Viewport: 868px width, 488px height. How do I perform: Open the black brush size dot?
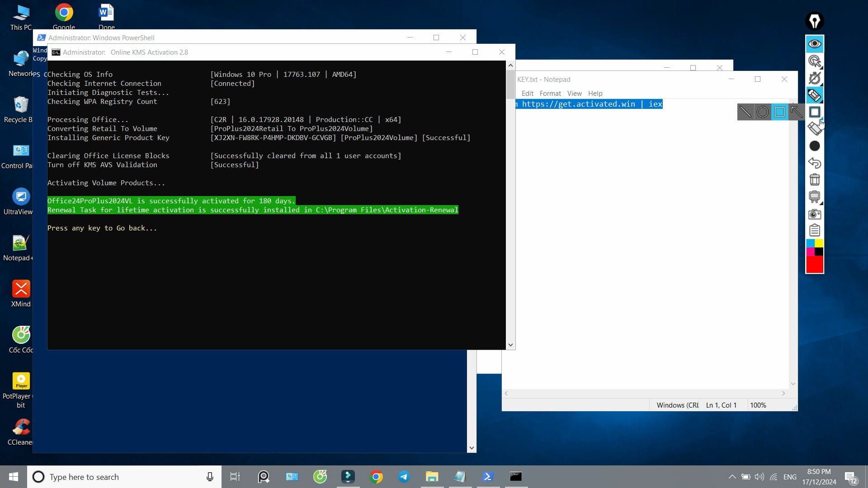(x=815, y=146)
